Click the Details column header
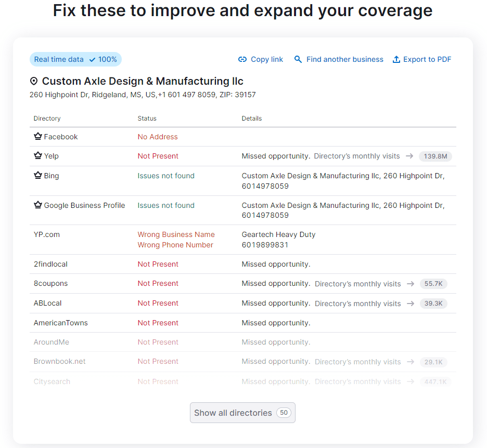 [x=252, y=118]
